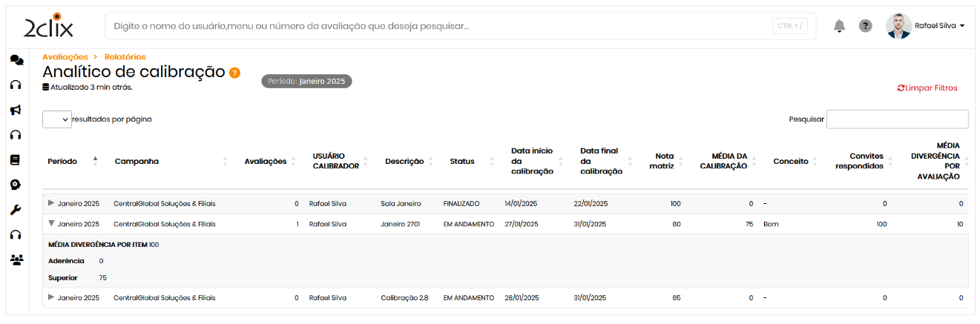Collapse the Janeiro 2701 row

point(51,223)
